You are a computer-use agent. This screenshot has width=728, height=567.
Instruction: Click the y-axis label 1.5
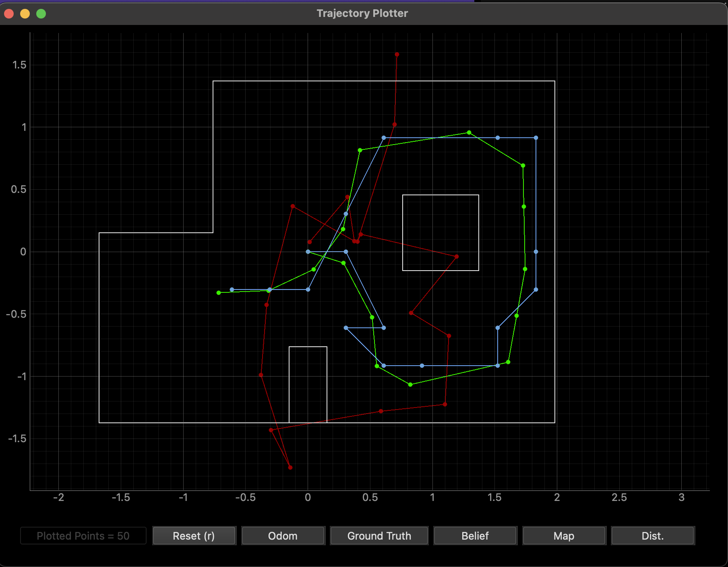[19, 65]
